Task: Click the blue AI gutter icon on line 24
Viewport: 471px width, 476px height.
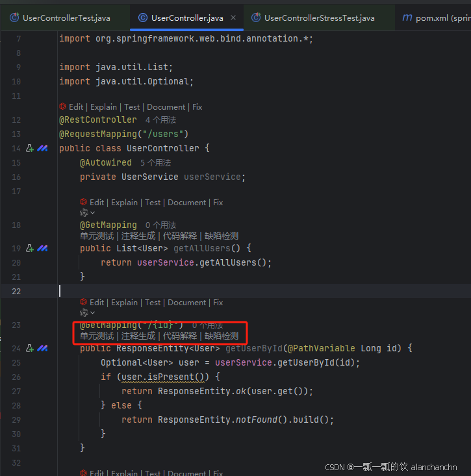Action: 42,348
